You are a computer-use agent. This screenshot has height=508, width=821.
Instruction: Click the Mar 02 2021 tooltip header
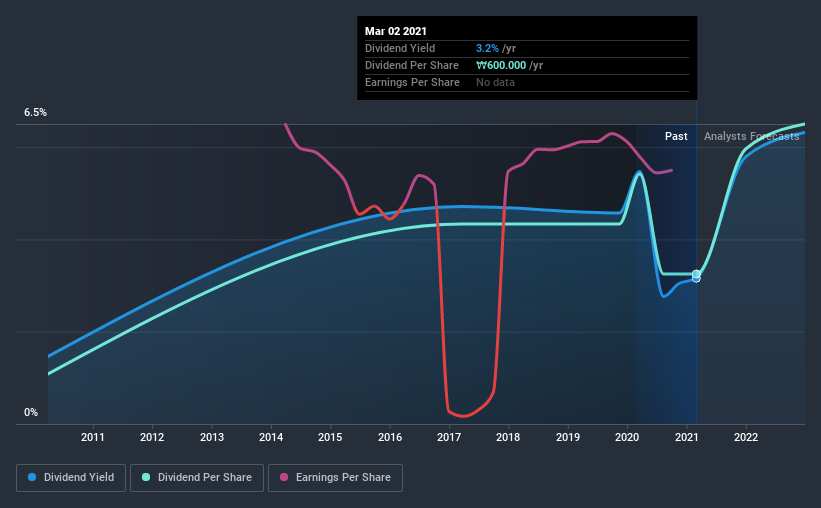396,31
